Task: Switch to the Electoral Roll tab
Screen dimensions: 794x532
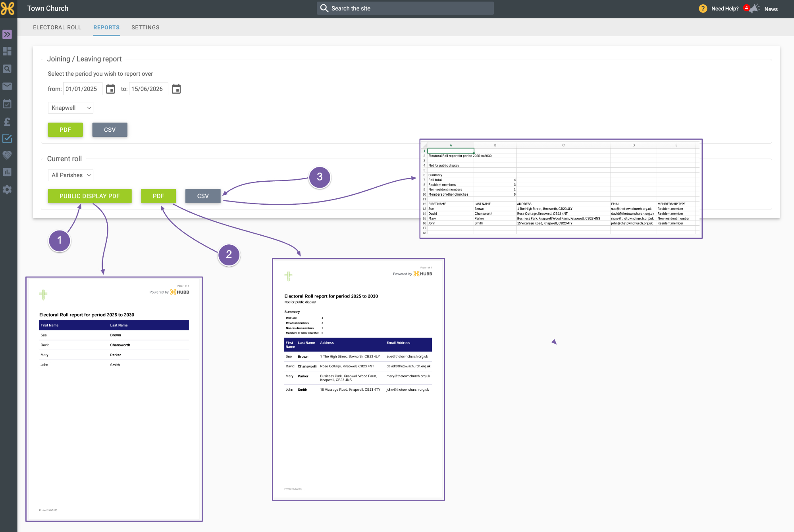Action: pyautogui.click(x=57, y=27)
